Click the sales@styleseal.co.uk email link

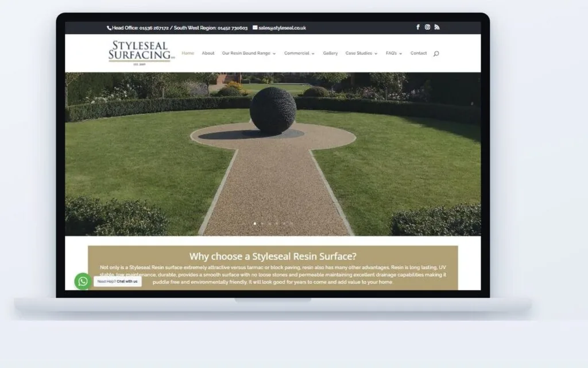[282, 28]
